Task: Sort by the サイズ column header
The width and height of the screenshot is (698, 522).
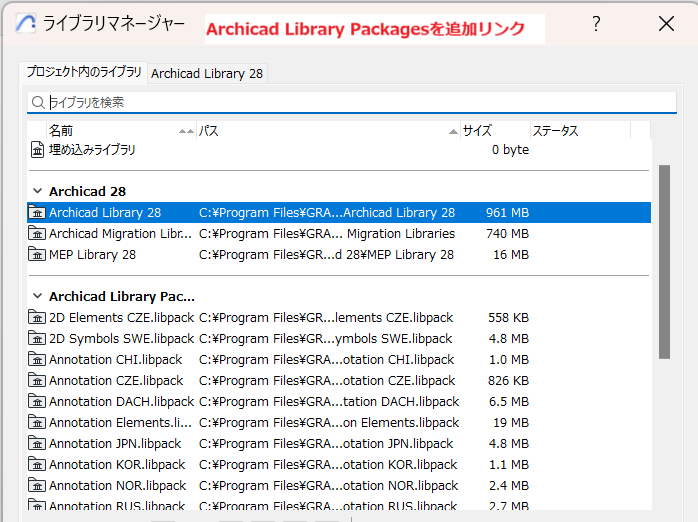Action: click(495, 131)
